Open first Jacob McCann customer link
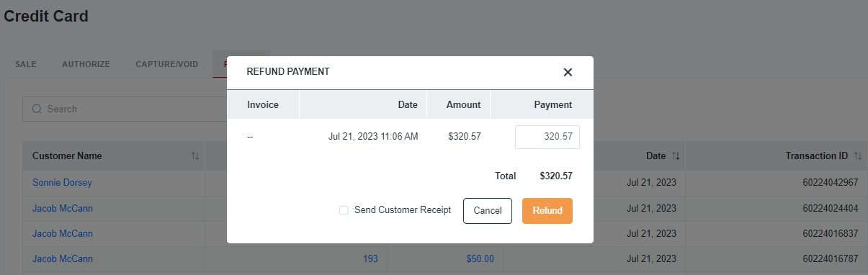The width and height of the screenshot is (868, 275). click(63, 208)
